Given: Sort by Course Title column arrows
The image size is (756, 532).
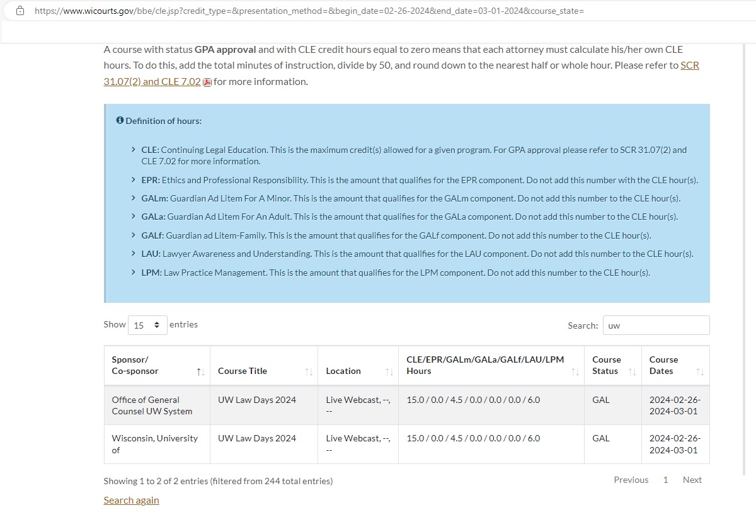Looking at the screenshot, I should point(309,372).
